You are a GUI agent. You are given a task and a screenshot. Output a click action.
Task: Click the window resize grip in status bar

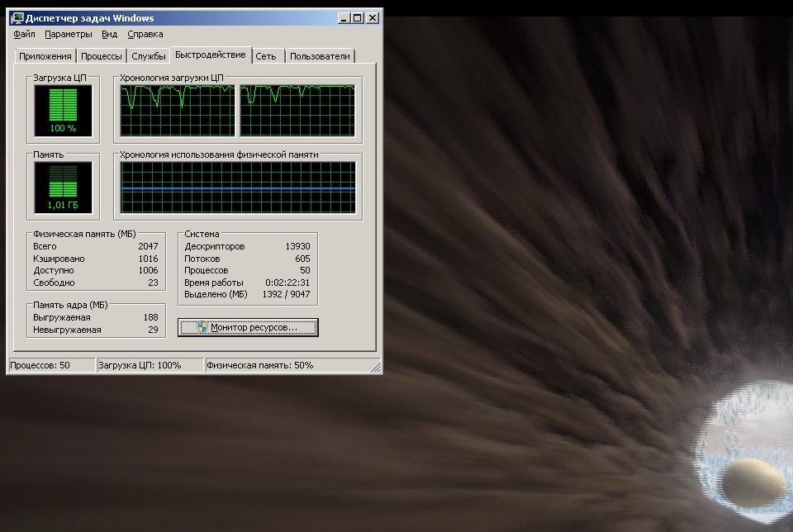click(x=376, y=368)
